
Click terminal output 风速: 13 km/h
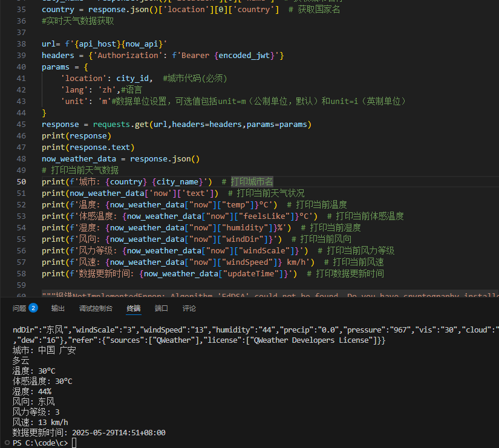41,422
